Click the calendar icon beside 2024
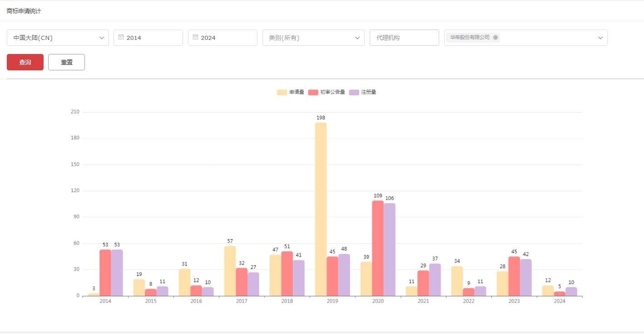 point(195,37)
